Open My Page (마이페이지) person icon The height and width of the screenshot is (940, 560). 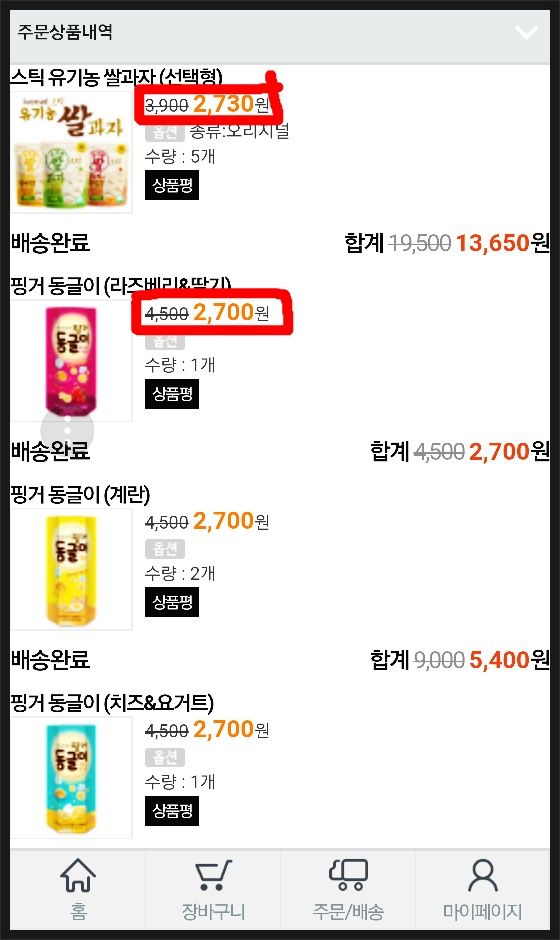[x=483, y=875]
